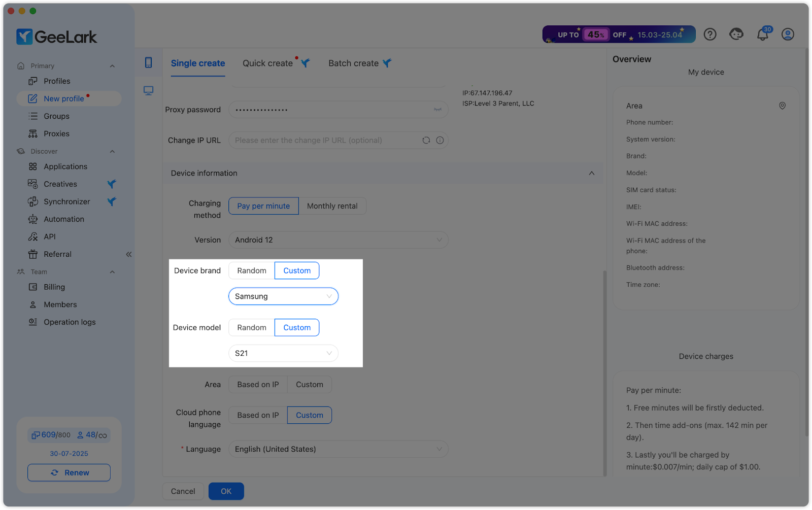Collapse the Device information section
Screen dimensions: 812x510
[592, 173]
